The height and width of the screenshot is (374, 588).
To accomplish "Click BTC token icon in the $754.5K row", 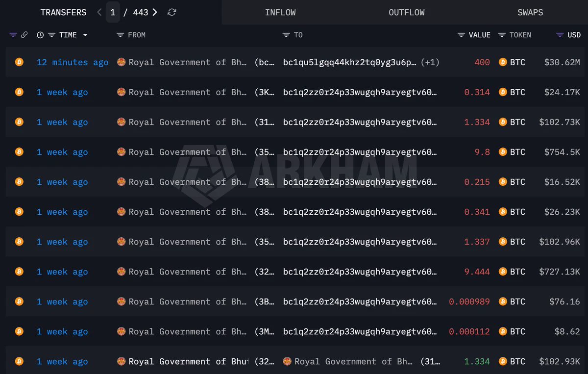I will tap(503, 152).
